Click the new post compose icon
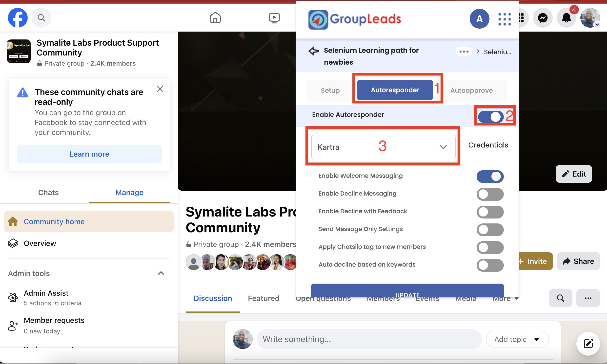The height and width of the screenshot is (364, 607). click(x=588, y=344)
